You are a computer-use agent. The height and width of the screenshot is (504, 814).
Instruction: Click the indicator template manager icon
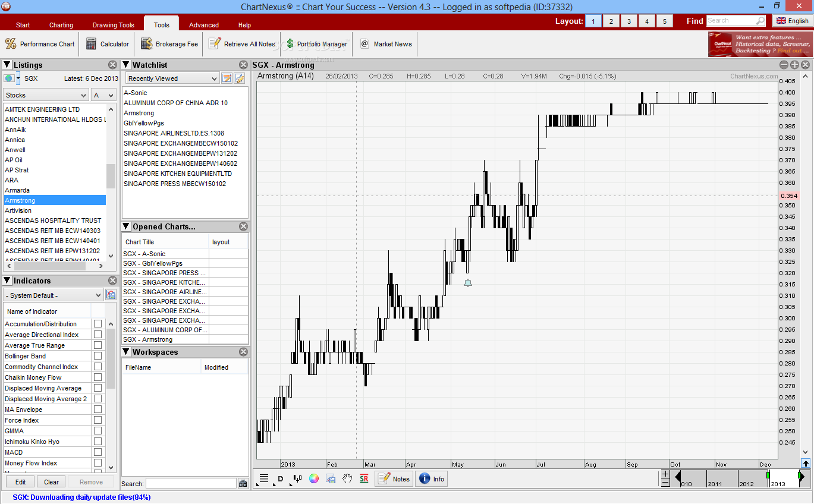[111, 295]
